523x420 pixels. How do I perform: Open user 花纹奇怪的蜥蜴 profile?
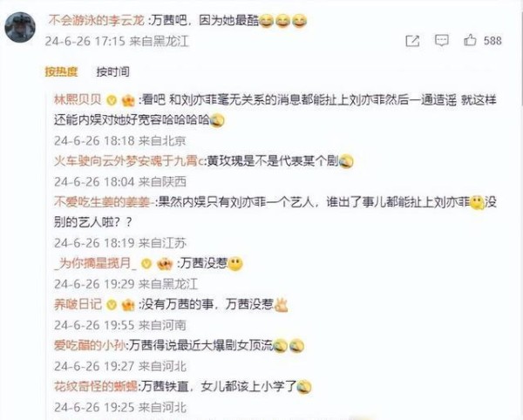[x=96, y=387]
